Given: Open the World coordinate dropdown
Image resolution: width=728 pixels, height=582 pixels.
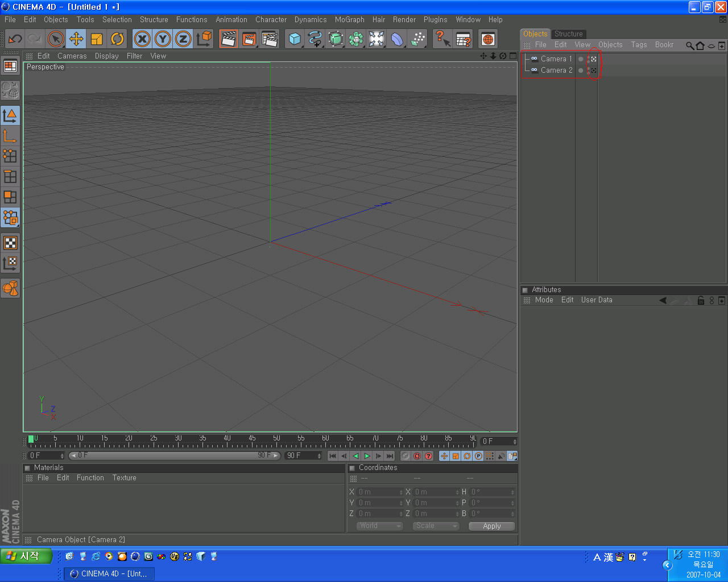Looking at the screenshot, I should (380, 526).
